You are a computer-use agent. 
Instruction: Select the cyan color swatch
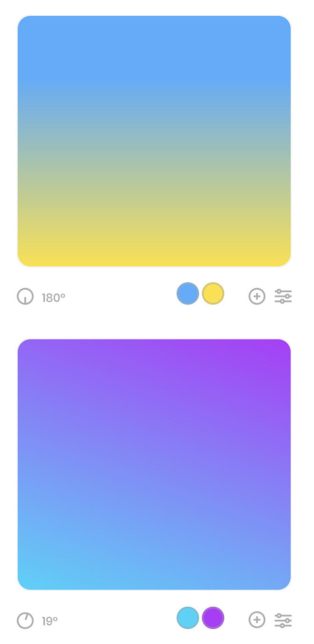pos(188,618)
